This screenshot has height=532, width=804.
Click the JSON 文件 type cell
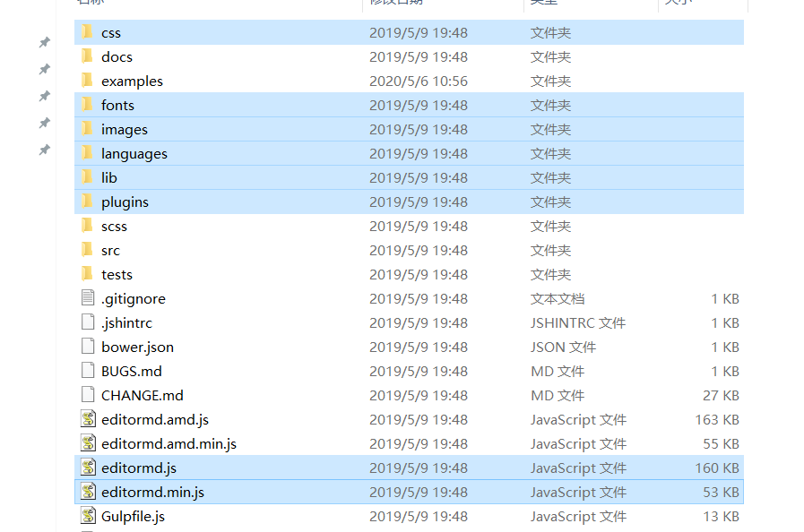pos(563,347)
